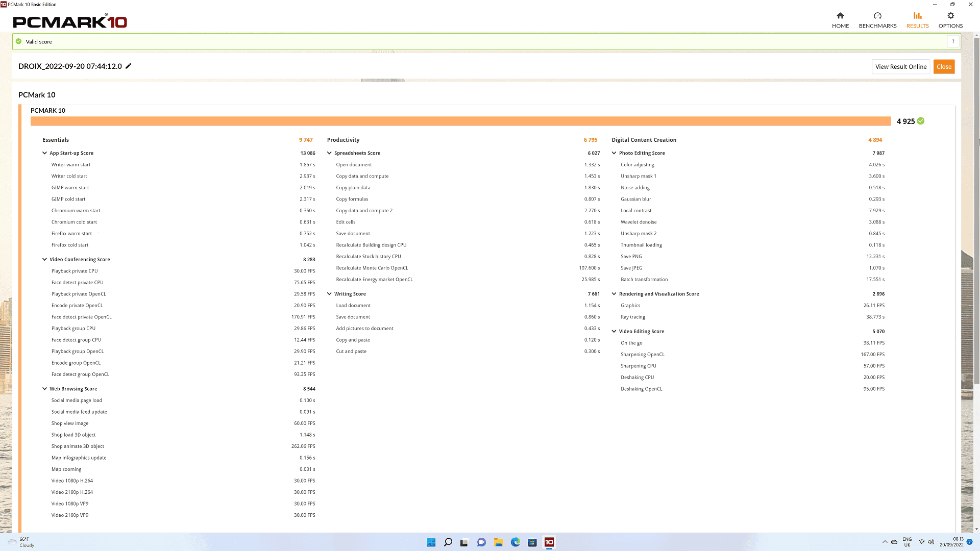The width and height of the screenshot is (980, 551).
Task: Select Recalculate Monte Carlo OpenCL row
Action: (468, 268)
